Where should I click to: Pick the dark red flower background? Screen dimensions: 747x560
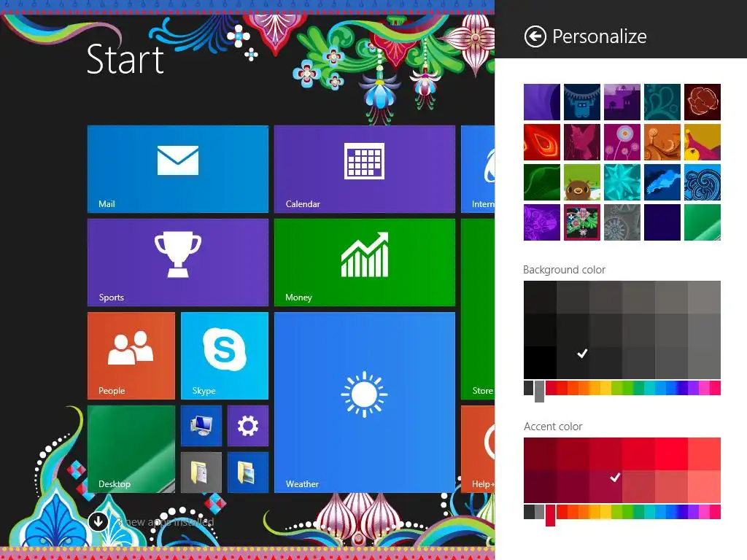coord(703,102)
